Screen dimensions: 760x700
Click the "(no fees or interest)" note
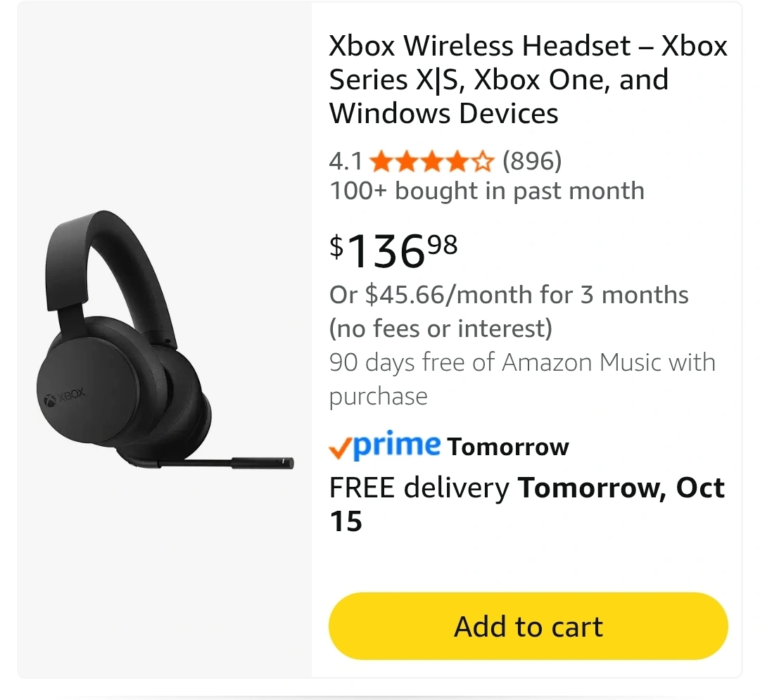[441, 329]
